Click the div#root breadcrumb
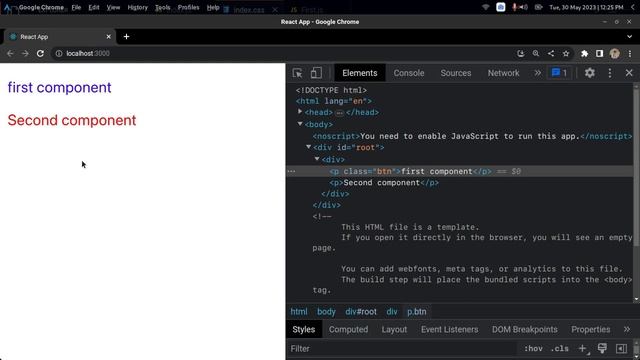 point(361,312)
